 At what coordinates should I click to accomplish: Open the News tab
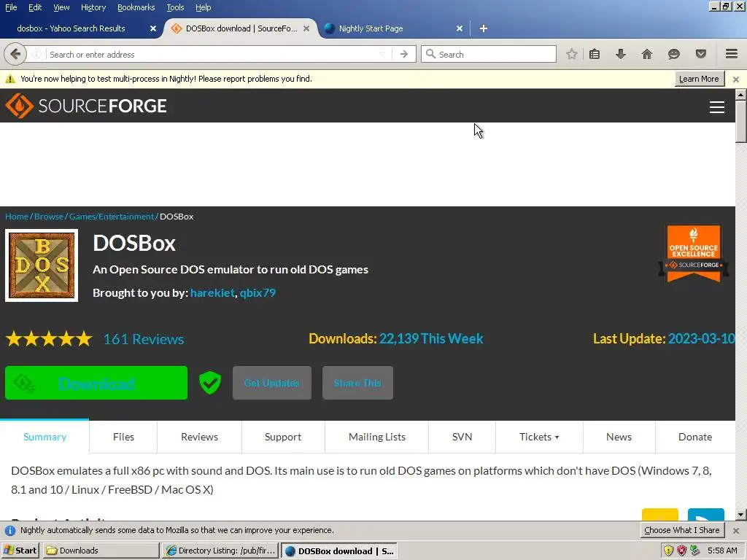[619, 437]
